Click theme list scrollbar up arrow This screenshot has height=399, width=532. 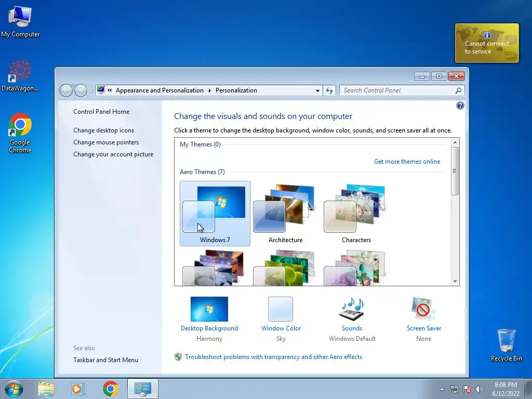click(455, 142)
